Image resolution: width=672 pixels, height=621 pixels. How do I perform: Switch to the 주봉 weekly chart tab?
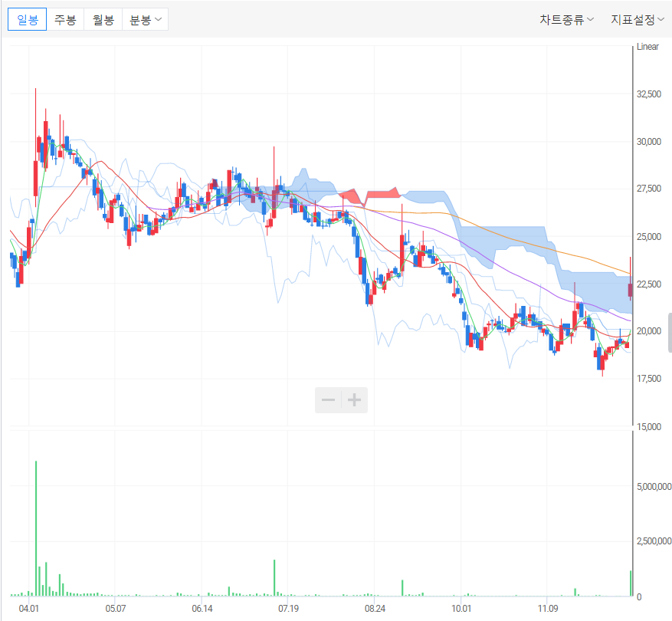[x=65, y=20]
